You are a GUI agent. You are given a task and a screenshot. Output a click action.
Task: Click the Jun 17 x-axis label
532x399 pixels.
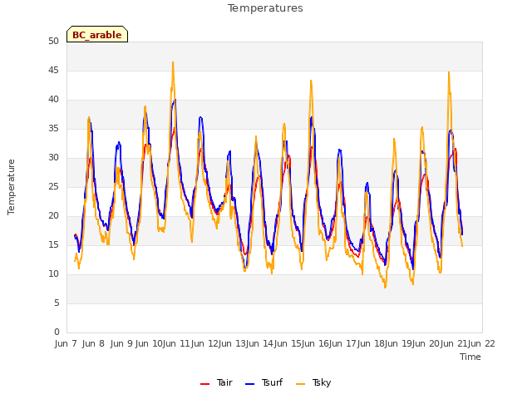tap(342, 343)
